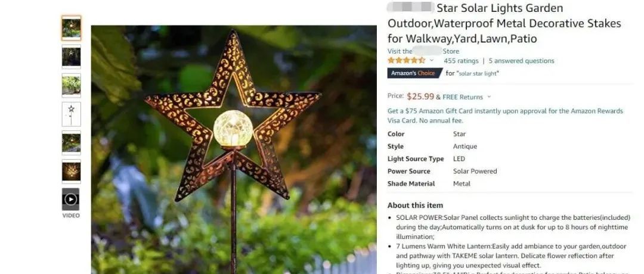The height and width of the screenshot is (274, 644).
Task: Select the third garden photo thumbnail
Action: (71, 85)
